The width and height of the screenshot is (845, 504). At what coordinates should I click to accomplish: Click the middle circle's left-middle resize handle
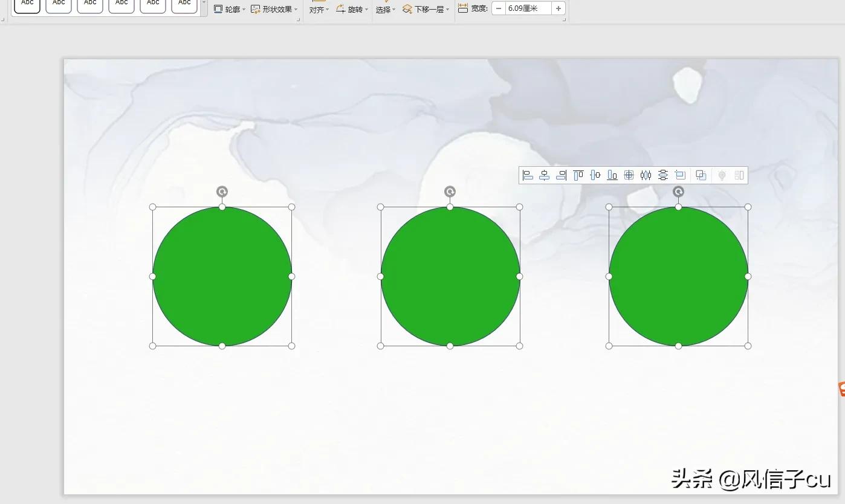tap(380, 276)
